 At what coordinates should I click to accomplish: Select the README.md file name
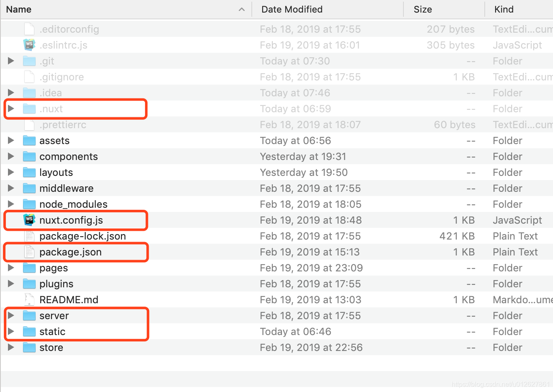point(69,300)
